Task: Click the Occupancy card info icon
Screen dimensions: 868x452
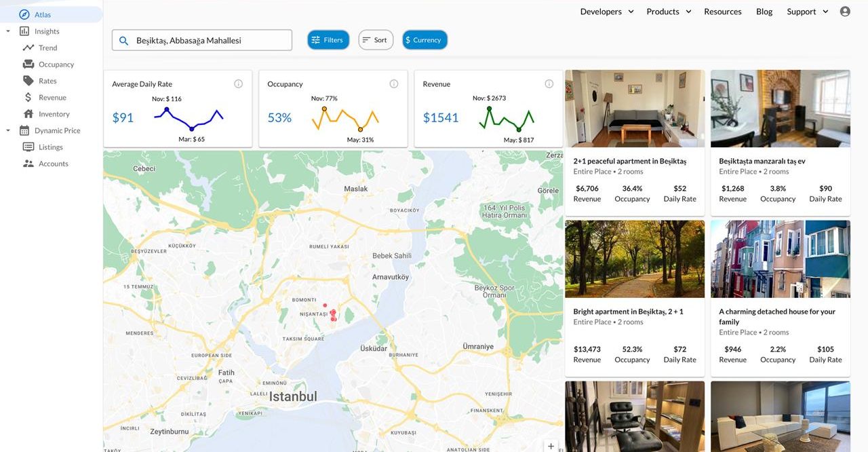Action: click(x=393, y=83)
